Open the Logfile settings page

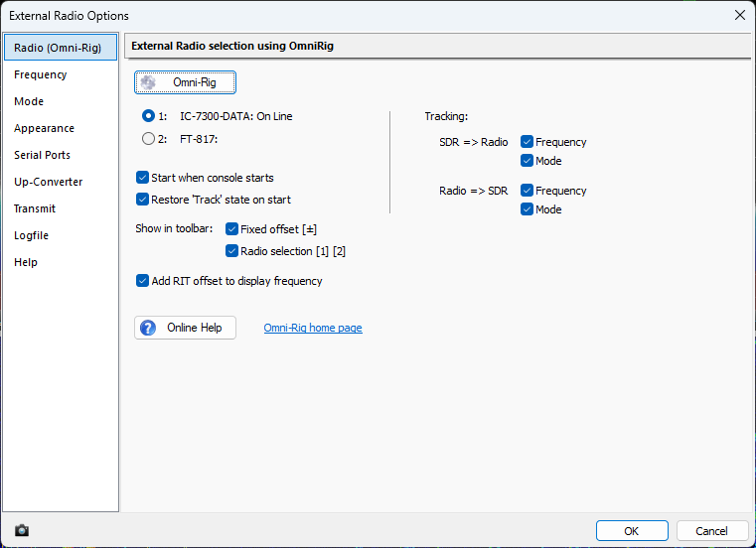pyautogui.click(x=61, y=235)
